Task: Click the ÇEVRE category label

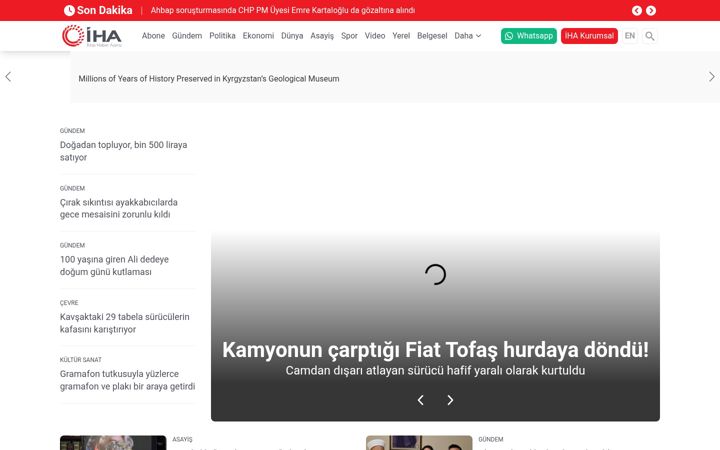Action: pos(69,303)
